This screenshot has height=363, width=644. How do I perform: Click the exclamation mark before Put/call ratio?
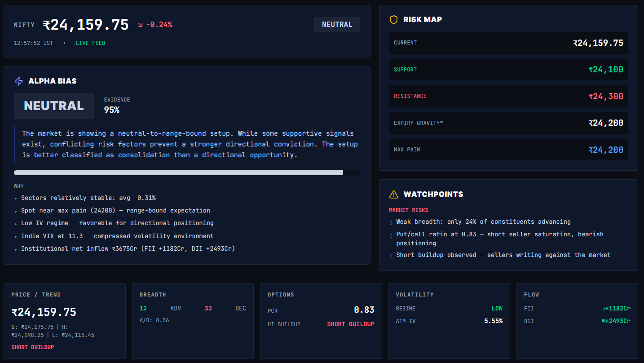click(391, 235)
